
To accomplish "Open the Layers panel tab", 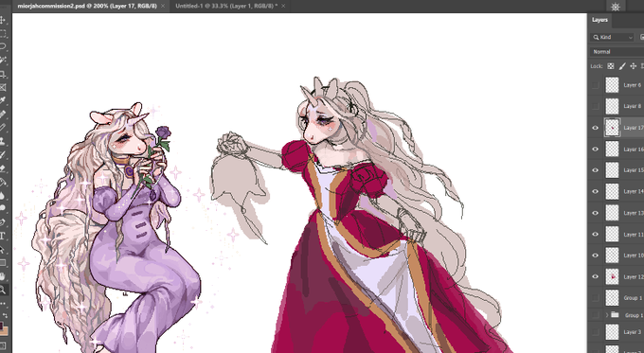I will [599, 20].
